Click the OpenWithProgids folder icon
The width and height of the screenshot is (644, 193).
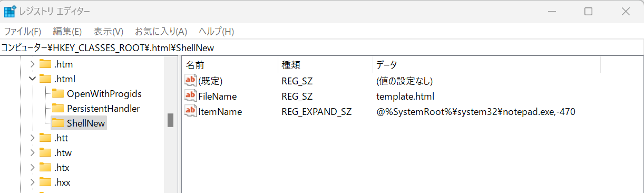(57, 94)
